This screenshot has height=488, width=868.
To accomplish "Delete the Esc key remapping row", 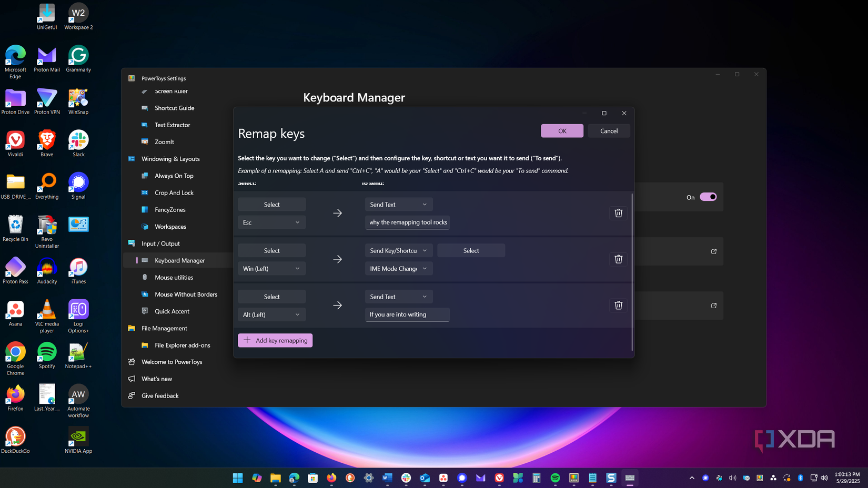I will tap(618, 213).
